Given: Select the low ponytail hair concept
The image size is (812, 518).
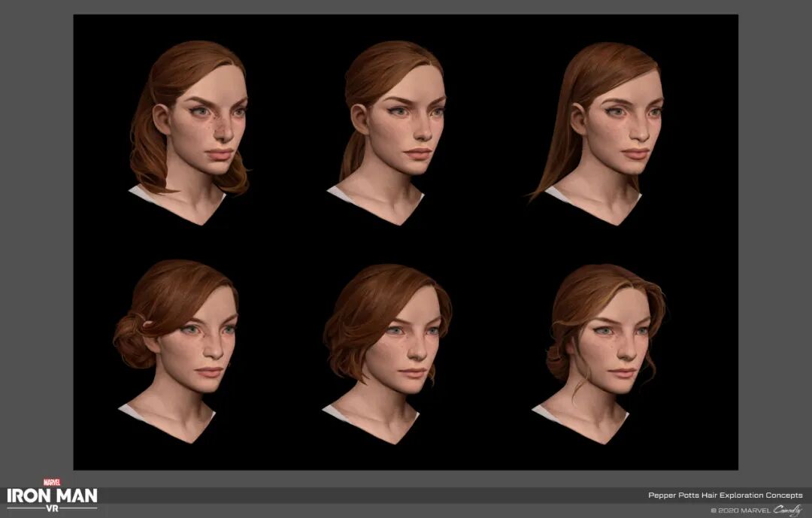Looking at the screenshot, I should point(386,132).
